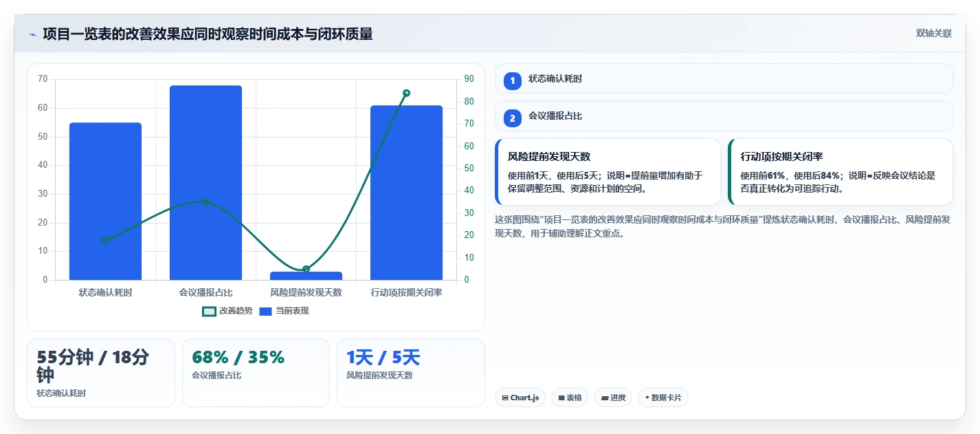The height and width of the screenshot is (434, 980).
Task: Click the trend line point at 会议播报占比
Action: [x=205, y=202]
